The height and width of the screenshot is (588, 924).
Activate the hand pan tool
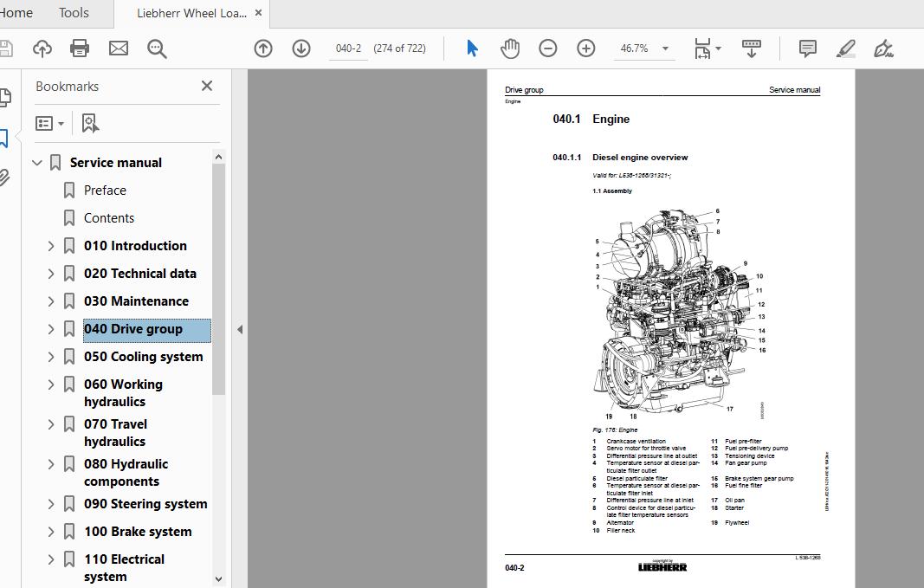pos(510,48)
